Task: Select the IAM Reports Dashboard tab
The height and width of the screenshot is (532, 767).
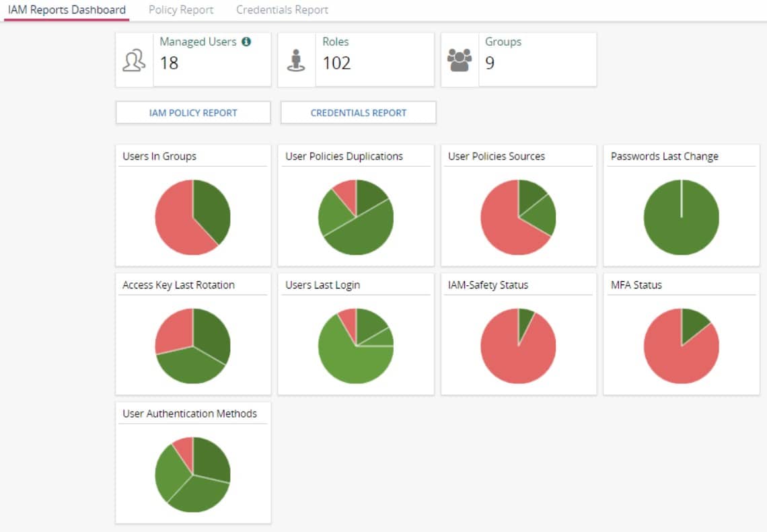Action: tap(67, 10)
